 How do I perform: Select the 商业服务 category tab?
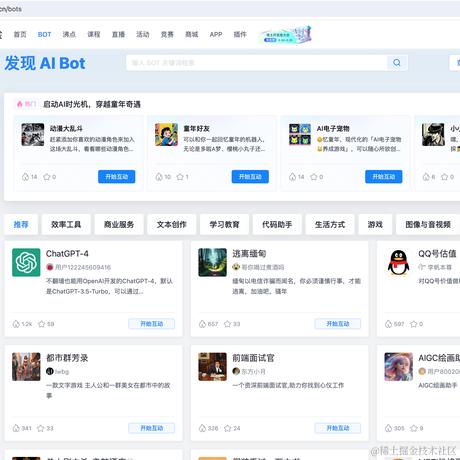(x=119, y=225)
